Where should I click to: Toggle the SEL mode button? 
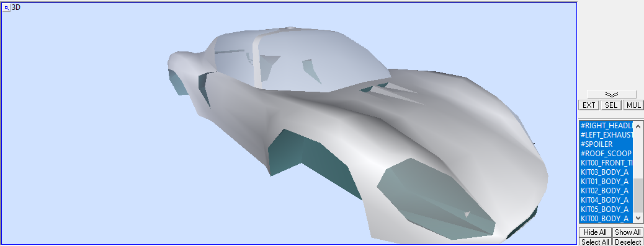(610, 105)
